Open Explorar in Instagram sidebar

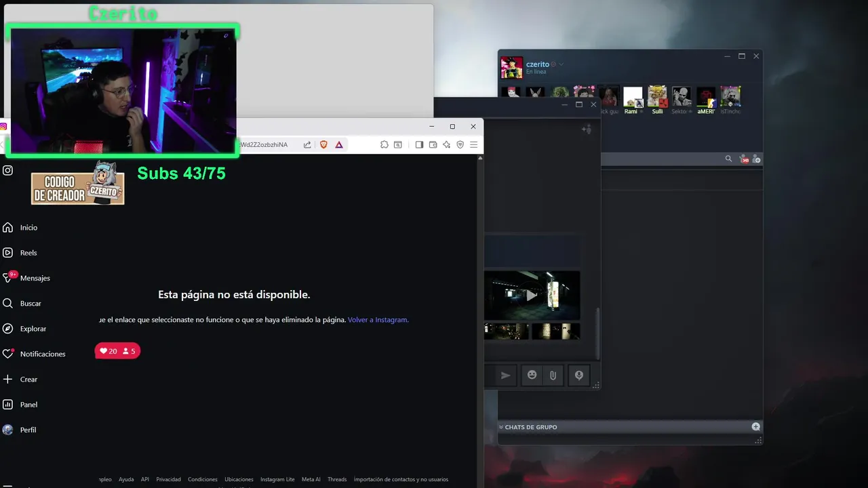click(25, 329)
